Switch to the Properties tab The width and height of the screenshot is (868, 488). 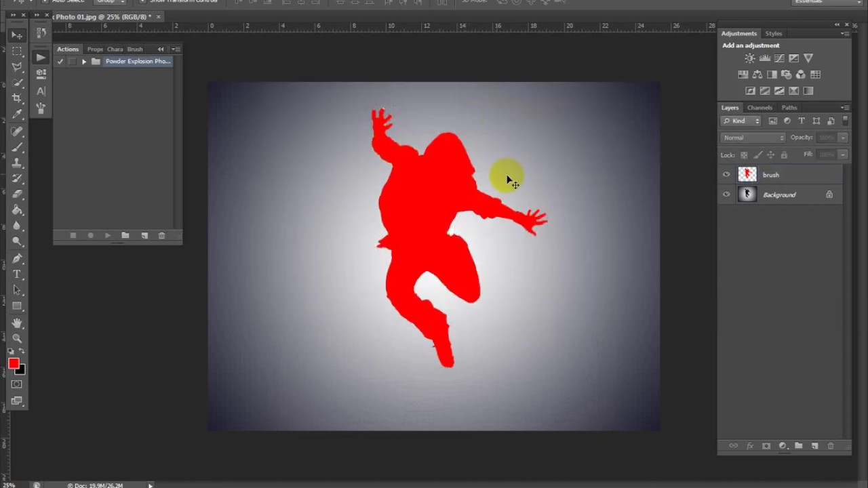click(95, 49)
